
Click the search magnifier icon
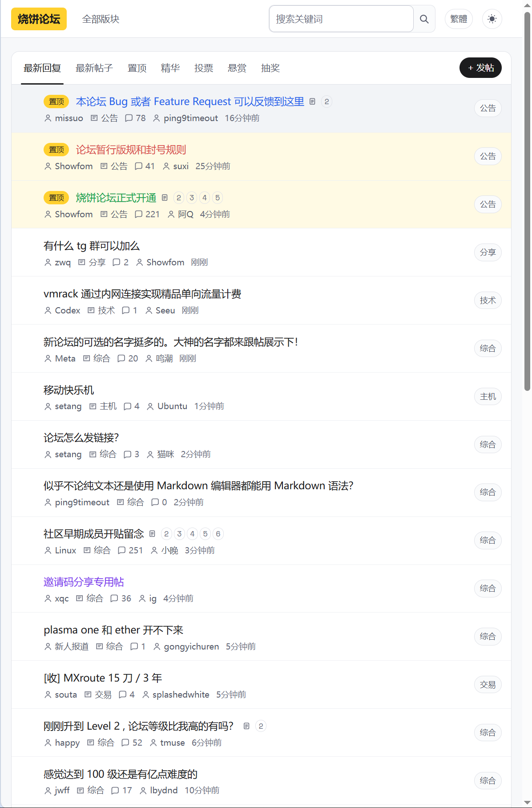pos(424,19)
